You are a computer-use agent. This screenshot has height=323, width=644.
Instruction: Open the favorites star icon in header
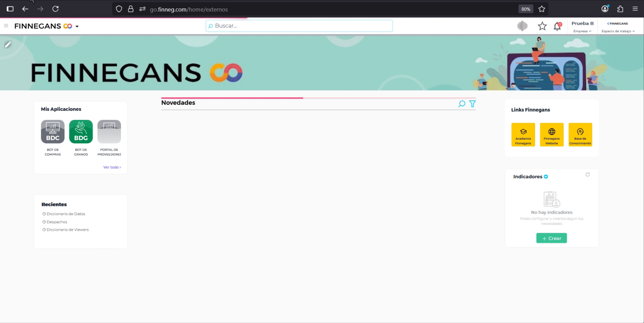pos(542,26)
